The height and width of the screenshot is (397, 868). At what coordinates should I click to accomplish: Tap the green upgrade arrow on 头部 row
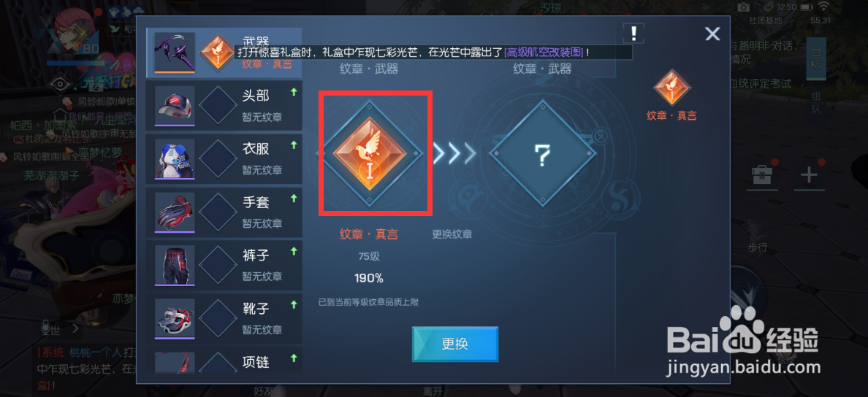coord(294,92)
